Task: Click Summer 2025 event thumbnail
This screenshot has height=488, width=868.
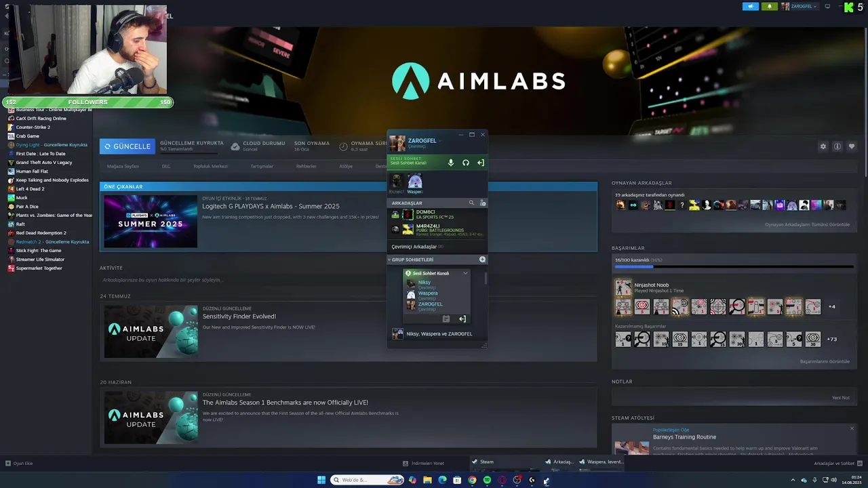Action: click(x=151, y=221)
